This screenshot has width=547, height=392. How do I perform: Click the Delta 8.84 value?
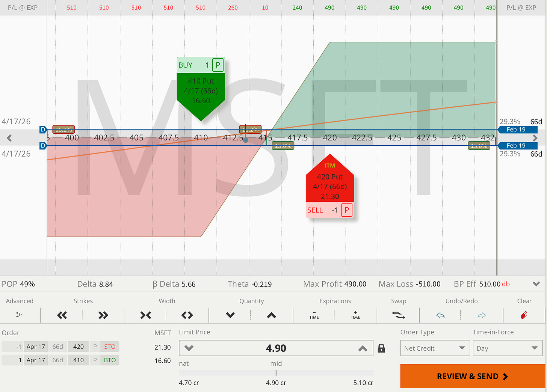106,284
